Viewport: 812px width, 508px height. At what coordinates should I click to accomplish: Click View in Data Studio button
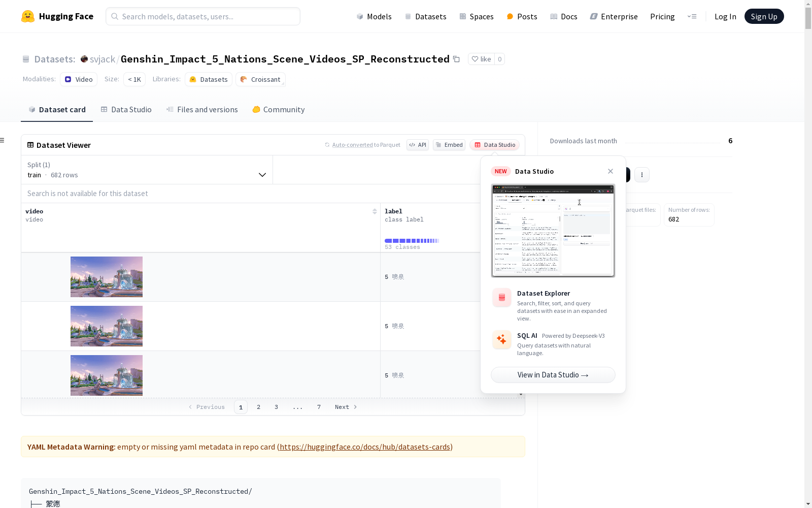(x=553, y=375)
